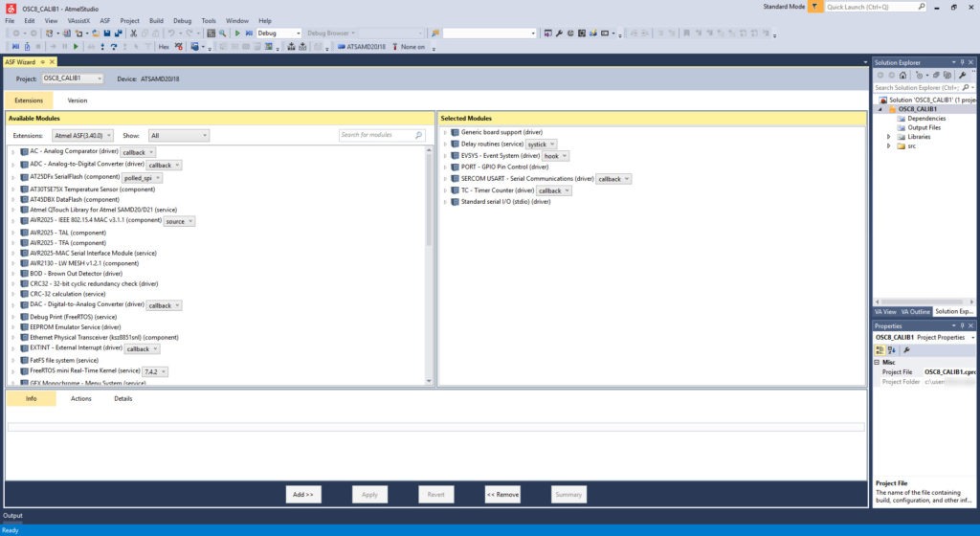Click the << Remove button
This screenshot has height=536, width=980.
[x=502, y=494]
